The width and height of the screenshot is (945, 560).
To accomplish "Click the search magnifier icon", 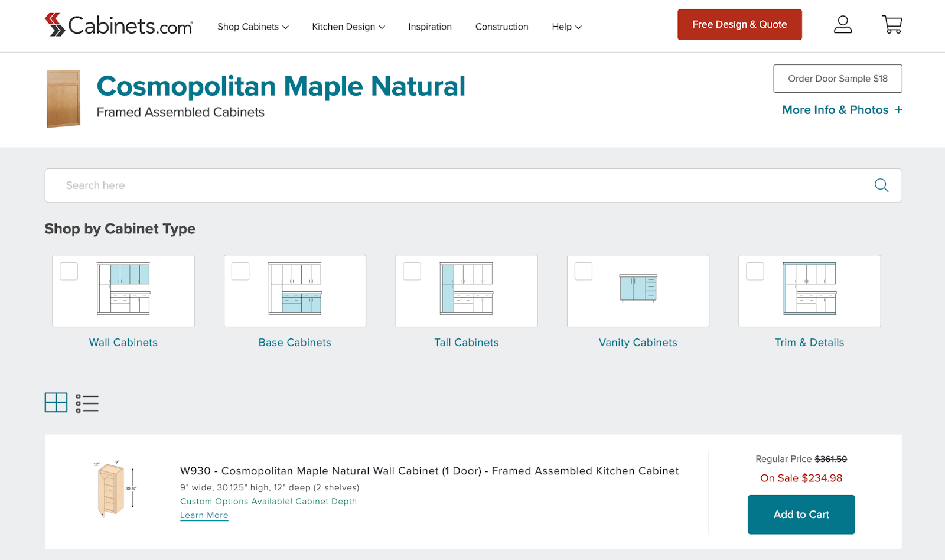I will tap(881, 185).
